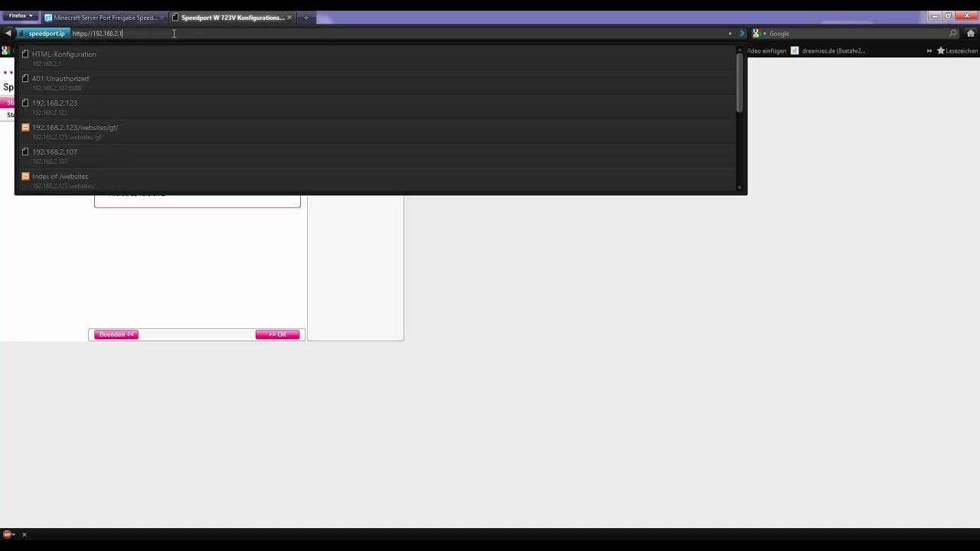Image resolution: width=980 pixels, height=551 pixels.
Task: Close the bottom addon bar with x
Action: [24, 534]
